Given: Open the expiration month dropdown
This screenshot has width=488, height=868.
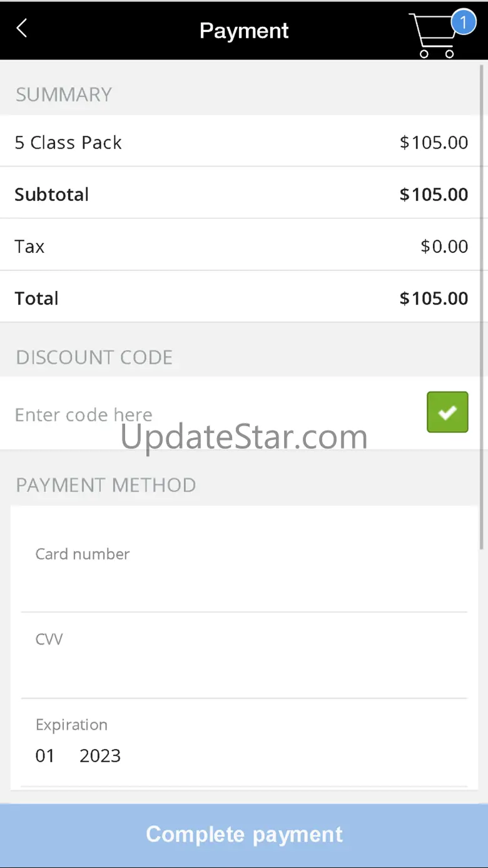Looking at the screenshot, I should 45,756.
